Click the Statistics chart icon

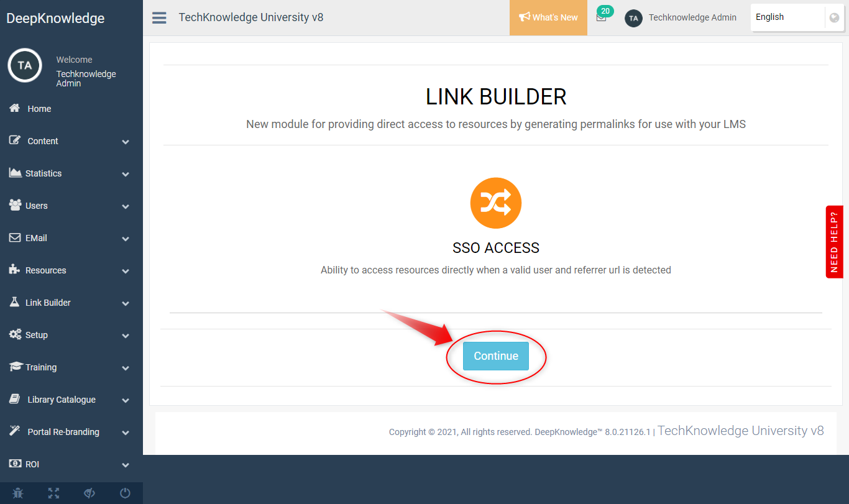click(x=16, y=173)
